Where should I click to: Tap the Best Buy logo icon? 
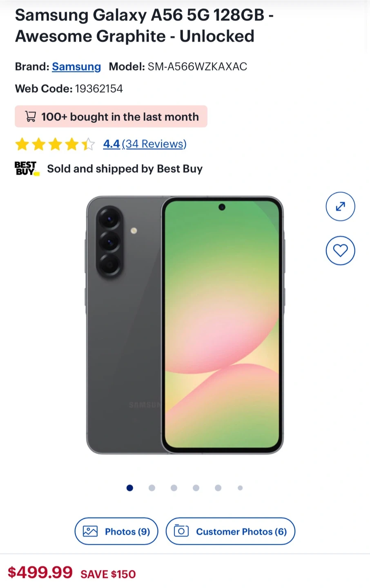coord(27,168)
